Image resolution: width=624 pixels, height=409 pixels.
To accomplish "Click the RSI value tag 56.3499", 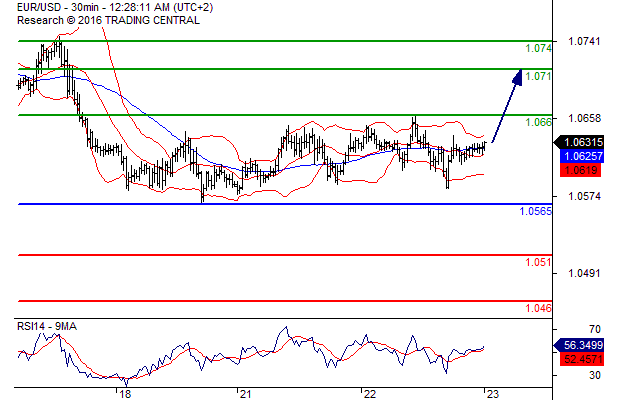I will pos(579,345).
